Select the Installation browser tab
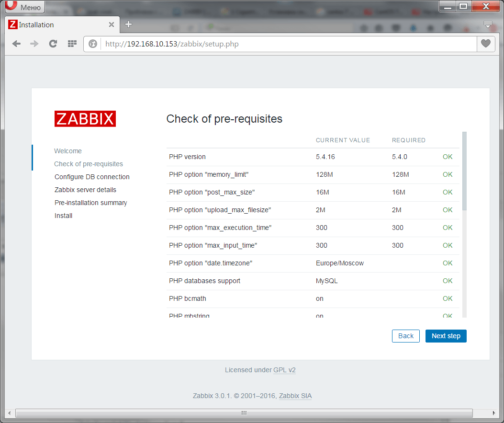 57,25
